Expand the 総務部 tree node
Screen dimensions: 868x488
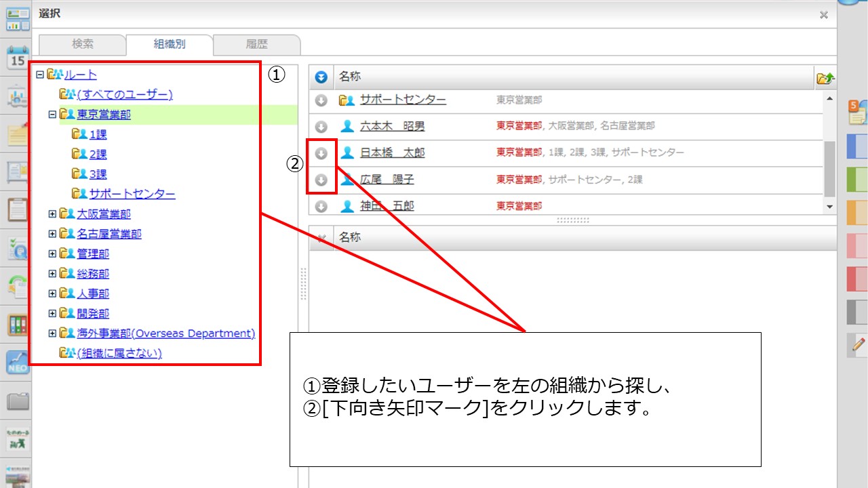52,274
